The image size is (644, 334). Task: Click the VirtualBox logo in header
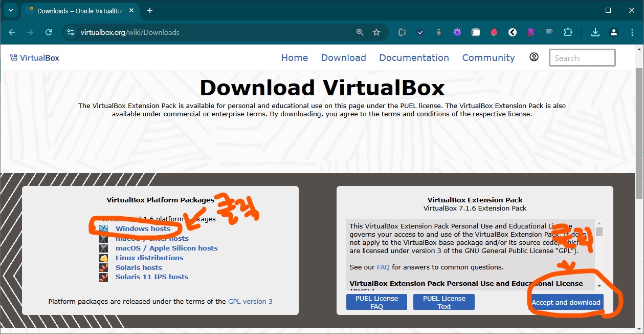[x=35, y=58]
